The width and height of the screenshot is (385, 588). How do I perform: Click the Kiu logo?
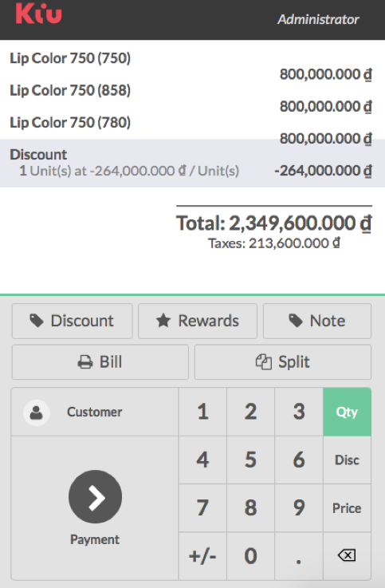38,14
